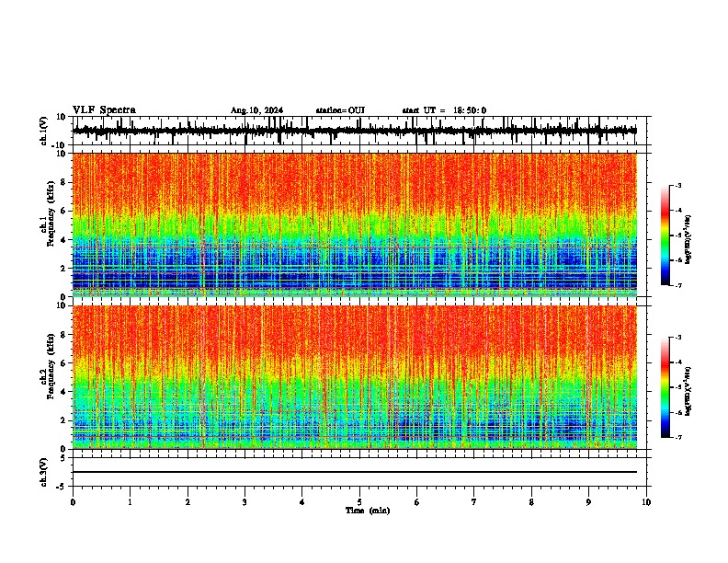Click the ch.1 spectrogram panel
The width and height of the screenshot is (728, 563).
(x=355, y=224)
